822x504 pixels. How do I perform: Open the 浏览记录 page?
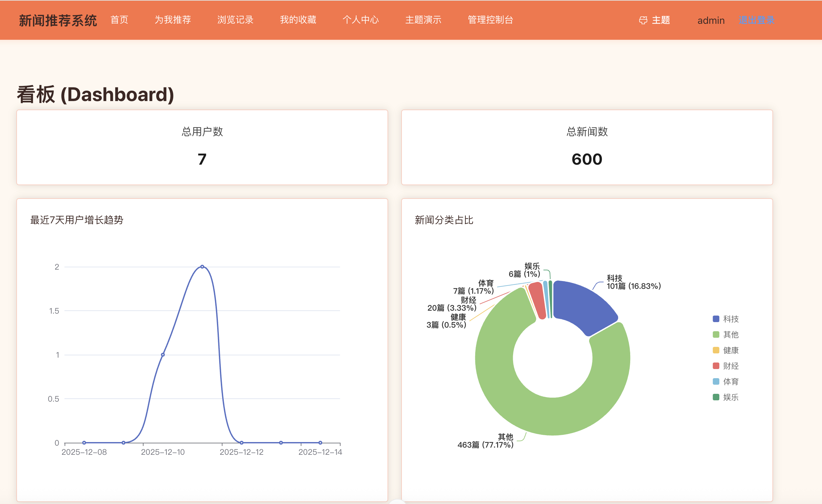235,20
